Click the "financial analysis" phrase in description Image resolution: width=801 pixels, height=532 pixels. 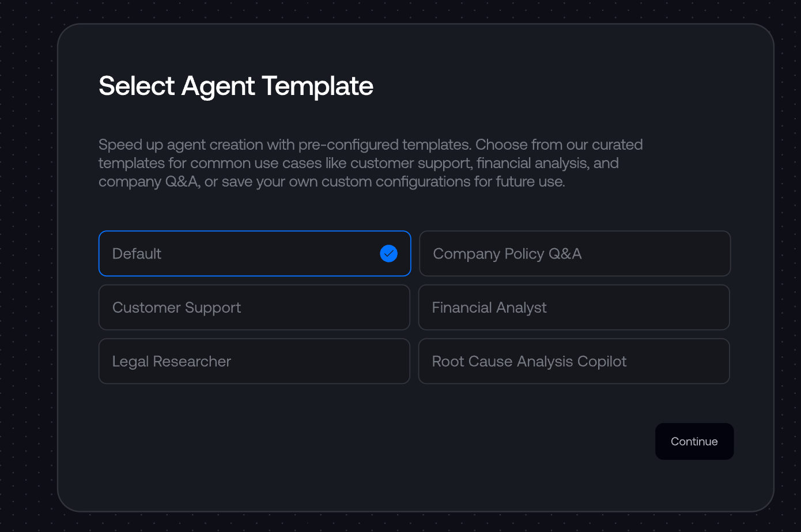coord(532,163)
